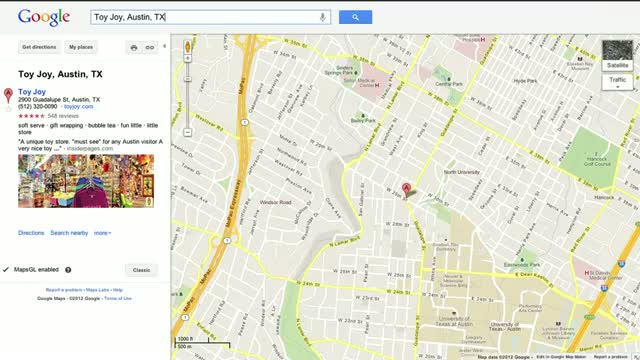Click the phone number (512) 320-0090
This screenshot has height=360, width=640.
38,107
